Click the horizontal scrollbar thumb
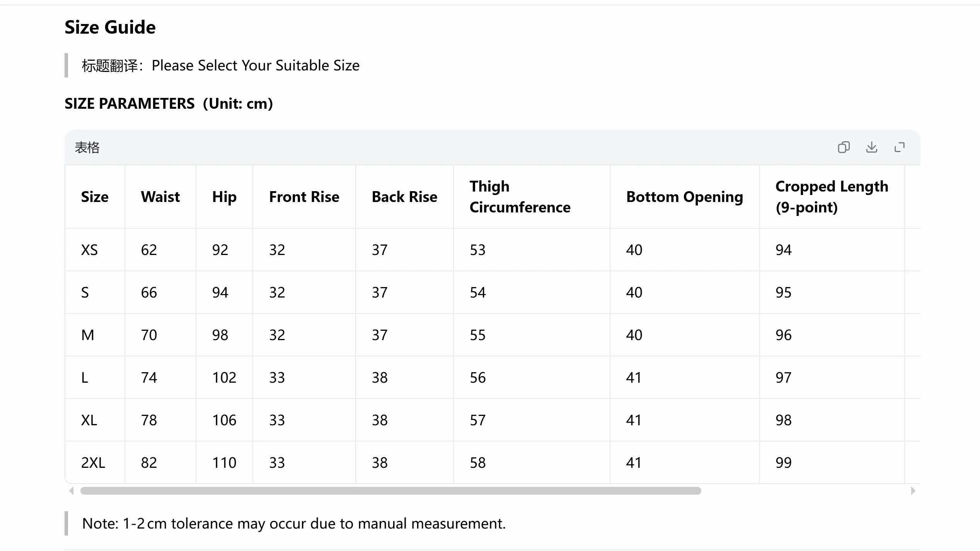Image resolution: width=980 pixels, height=551 pixels. tap(390, 491)
